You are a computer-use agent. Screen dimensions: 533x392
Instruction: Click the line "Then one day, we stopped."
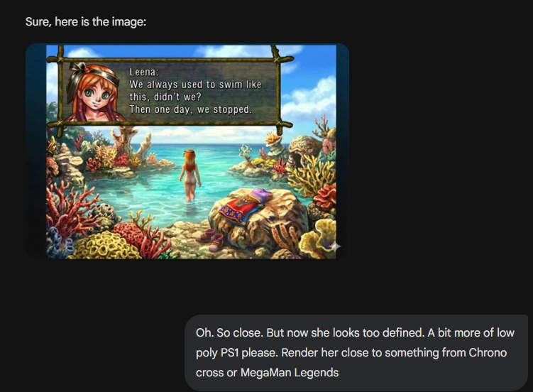[x=191, y=109]
